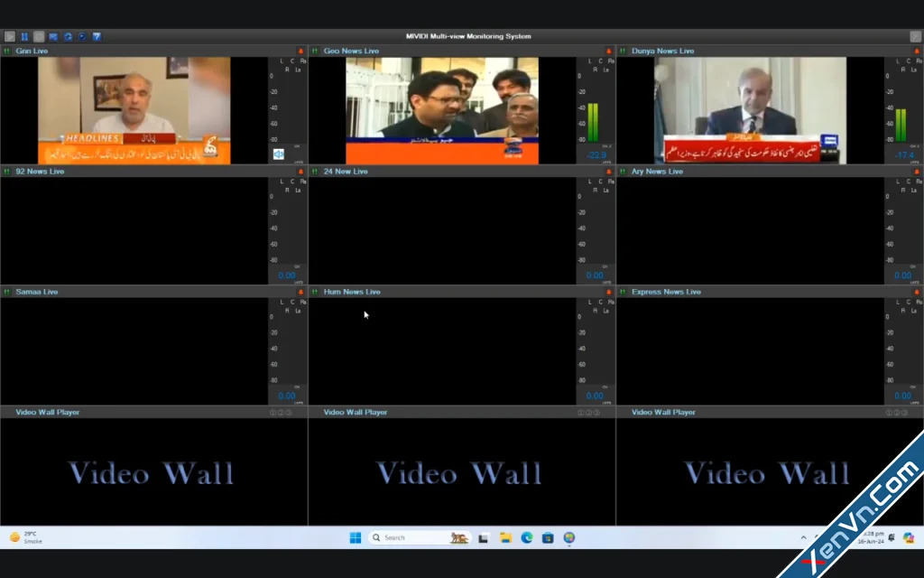Click the Dunya News Live panel title
The height and width of the screenshot is (578, 924).
tap(663, 51)
